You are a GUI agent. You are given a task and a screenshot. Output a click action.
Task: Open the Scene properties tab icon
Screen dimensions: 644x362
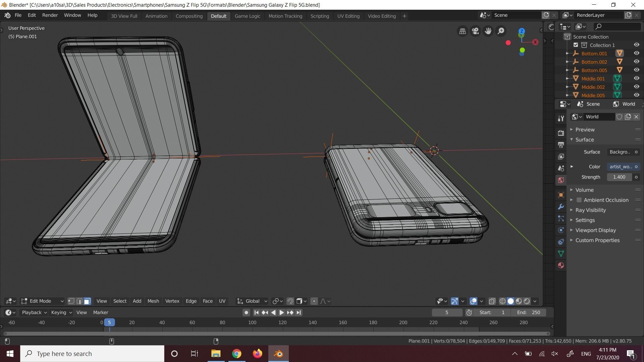tap(561, 168)
